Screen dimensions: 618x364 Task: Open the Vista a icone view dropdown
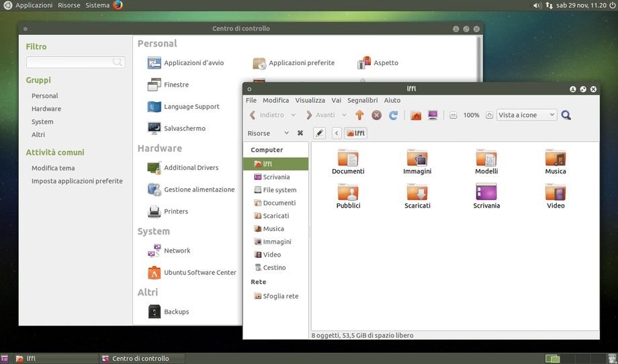tap(527, 115)
